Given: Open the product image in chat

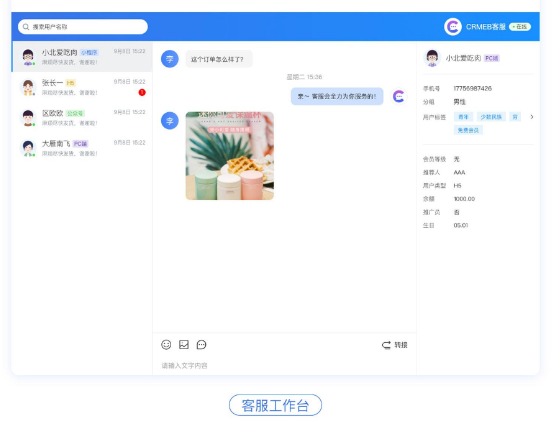Looking at the screenshot, I should pyautogui.click(x=230, y=156).
